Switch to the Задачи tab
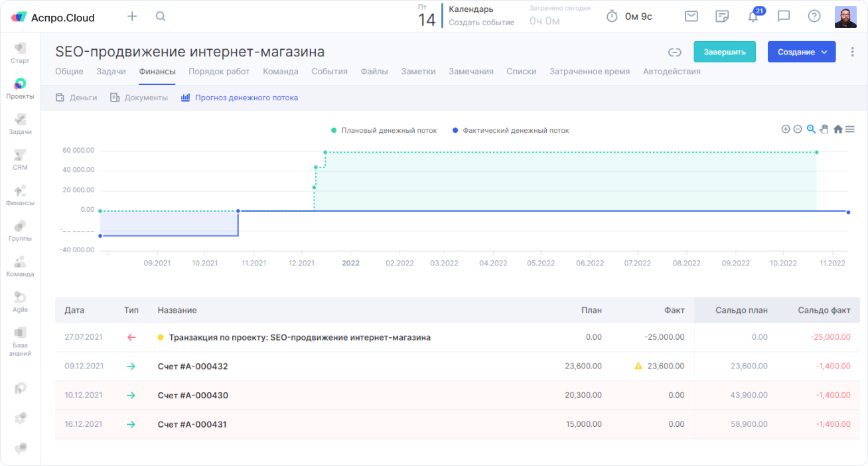The height and width of the screenshot is (466, 868). pyautogui.click(x=111, y=72)
